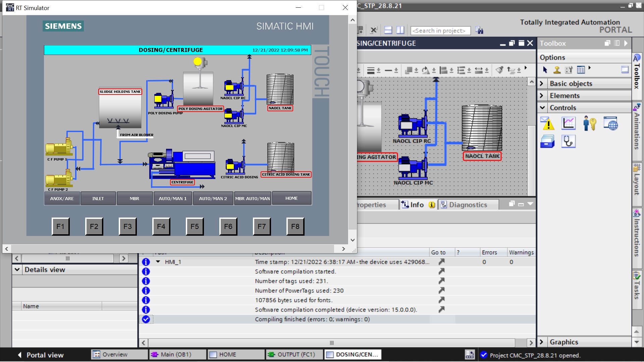Toggle horizontal editor split
This screenshot has height=362, width=644.
pyautogui.click(x=388, y=31)
